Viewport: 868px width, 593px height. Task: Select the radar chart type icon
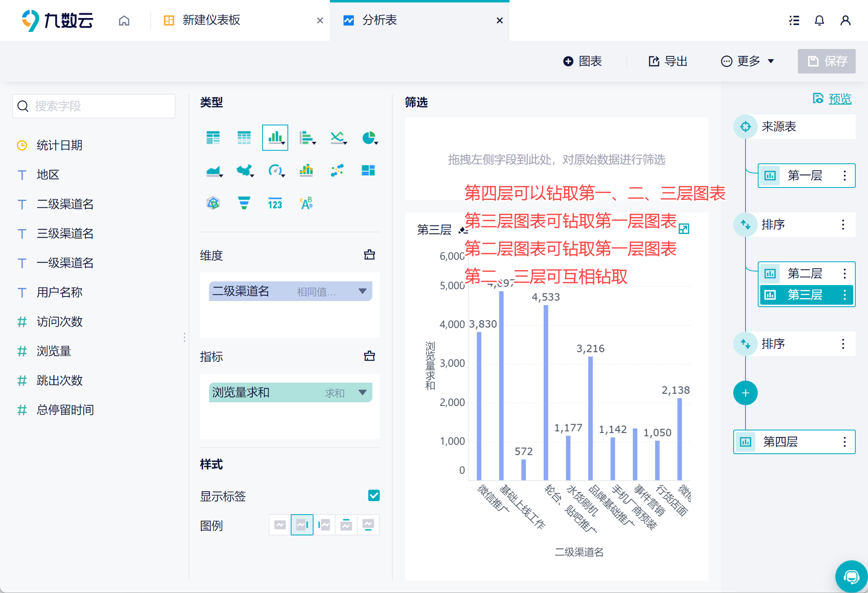coord(213,203)
